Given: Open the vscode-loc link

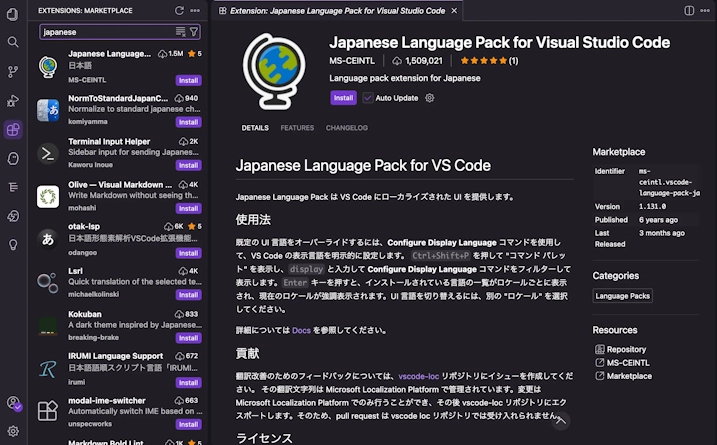Looking at the screenshot, I should (x=419, y=376).
